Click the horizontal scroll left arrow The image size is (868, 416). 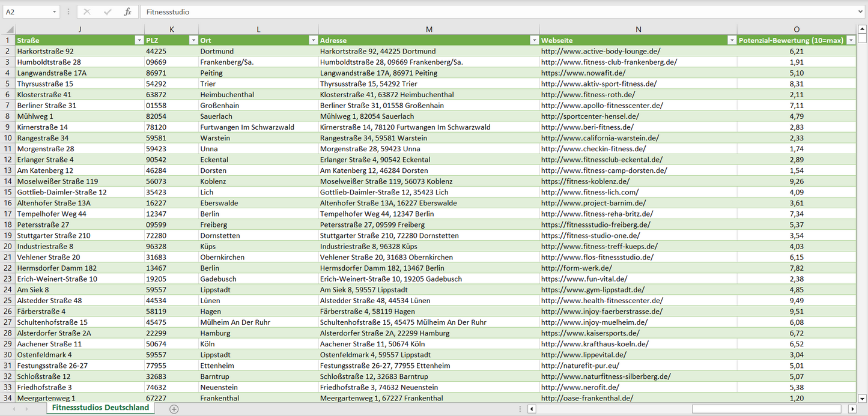click(x=532, y=409)
